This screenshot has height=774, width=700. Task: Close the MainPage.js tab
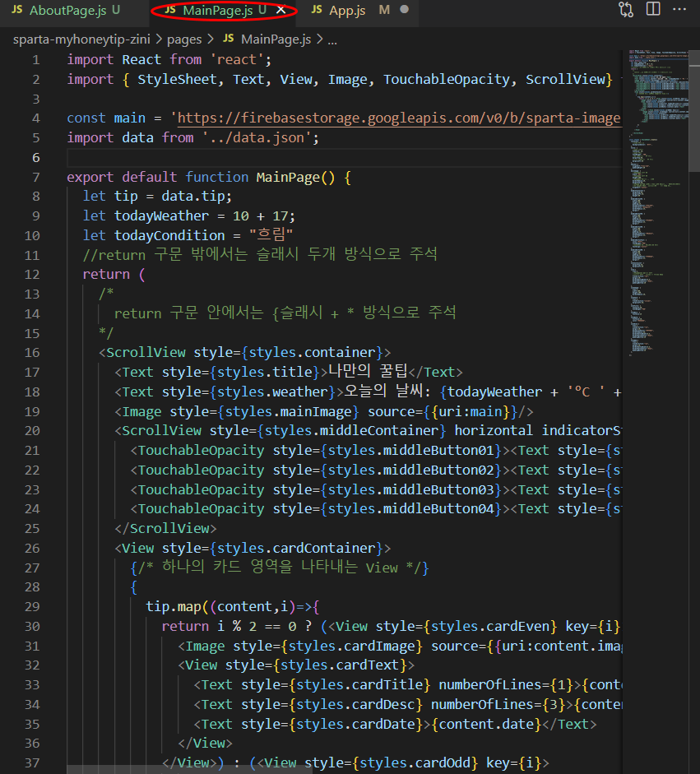pos(280,10)
